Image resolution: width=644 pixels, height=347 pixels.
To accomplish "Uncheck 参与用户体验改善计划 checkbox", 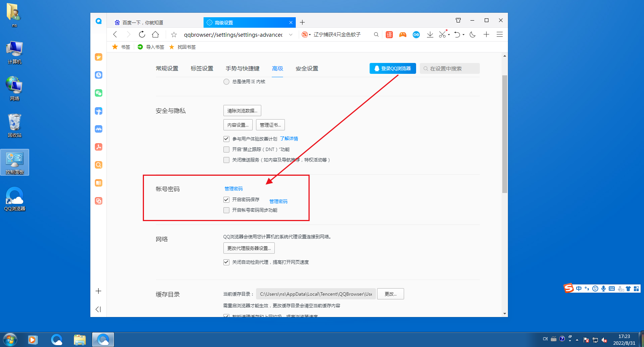I will [x=226, y=139].
